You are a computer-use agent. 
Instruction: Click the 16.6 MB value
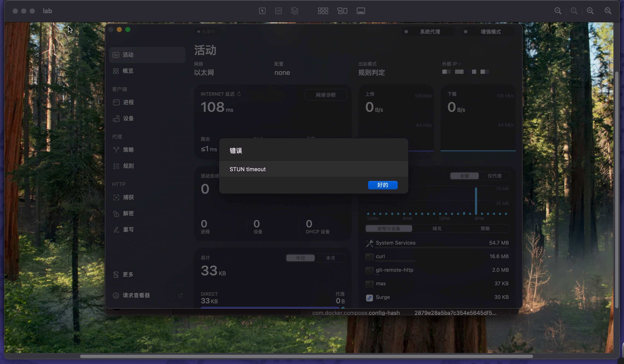coord(499,256)
